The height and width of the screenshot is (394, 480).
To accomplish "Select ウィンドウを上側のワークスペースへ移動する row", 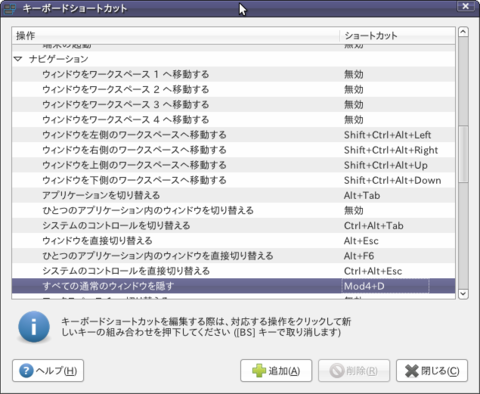I will click(233, 165).
